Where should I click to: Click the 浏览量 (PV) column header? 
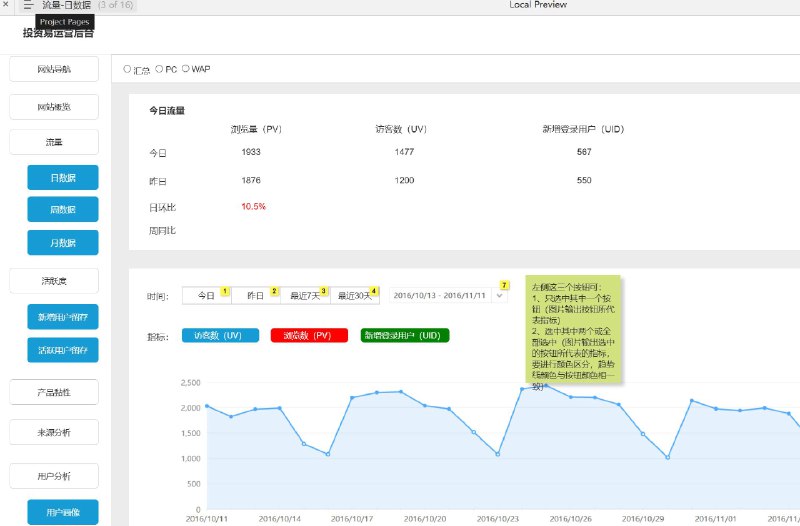click(x=256, y=130)
